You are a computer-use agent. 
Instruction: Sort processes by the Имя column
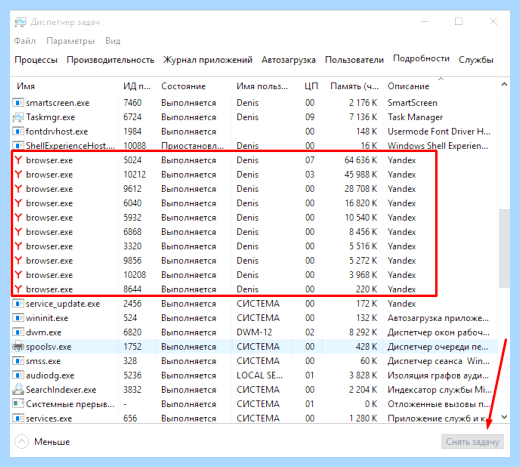26,86
